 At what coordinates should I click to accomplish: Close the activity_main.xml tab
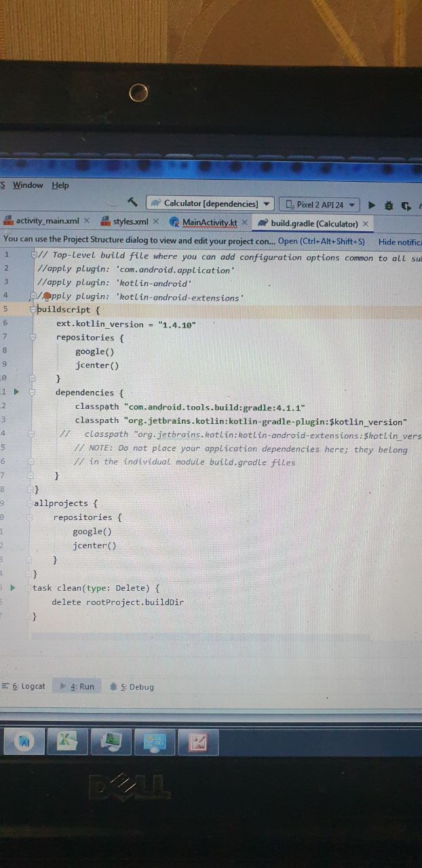(87, 221)
